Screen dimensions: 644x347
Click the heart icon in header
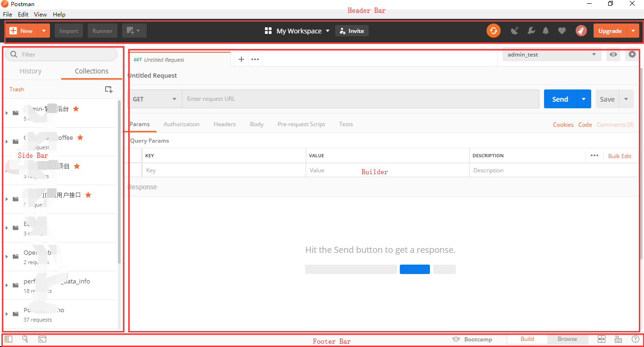pyautogui.click(x=561, y=31)
